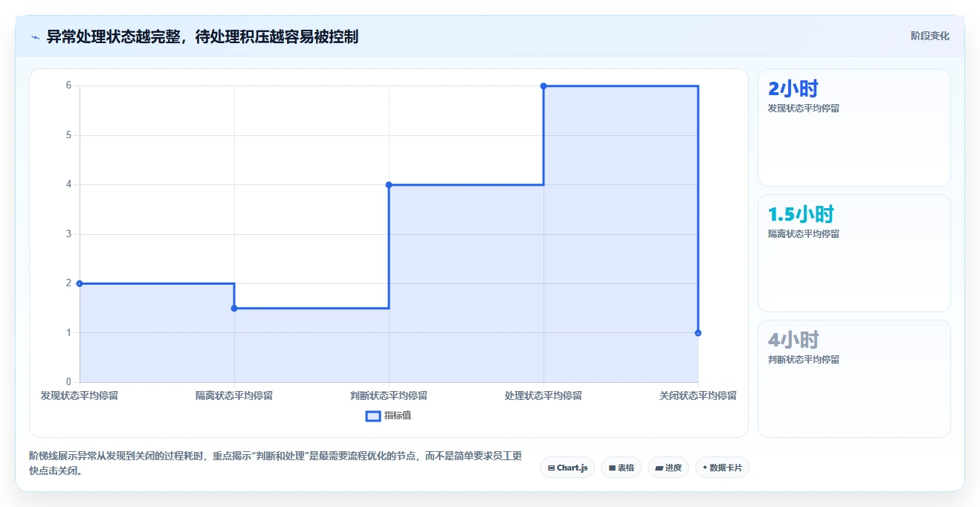Click data point for 判断状态平均停留
980x507 pixels.
389,184
